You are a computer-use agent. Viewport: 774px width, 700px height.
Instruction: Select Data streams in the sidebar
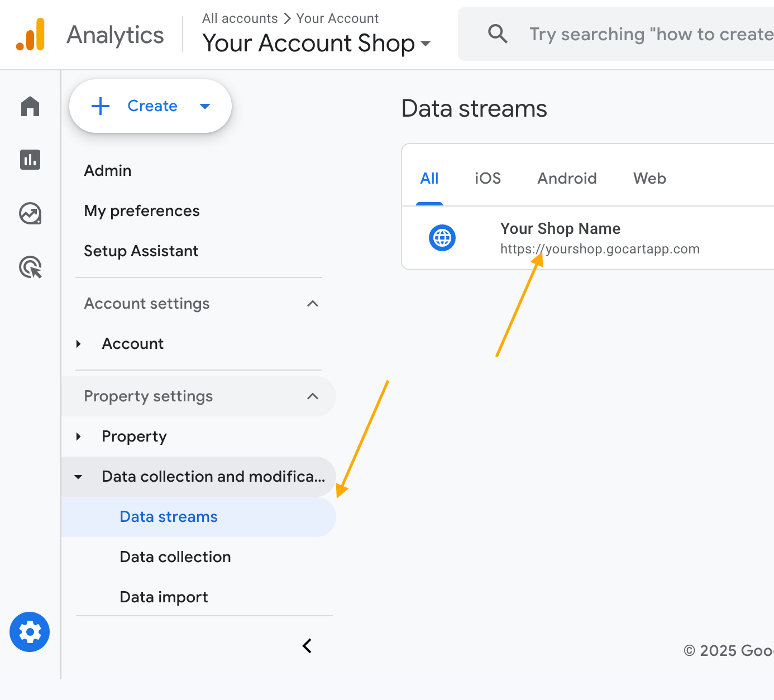[x=198, y=517]
